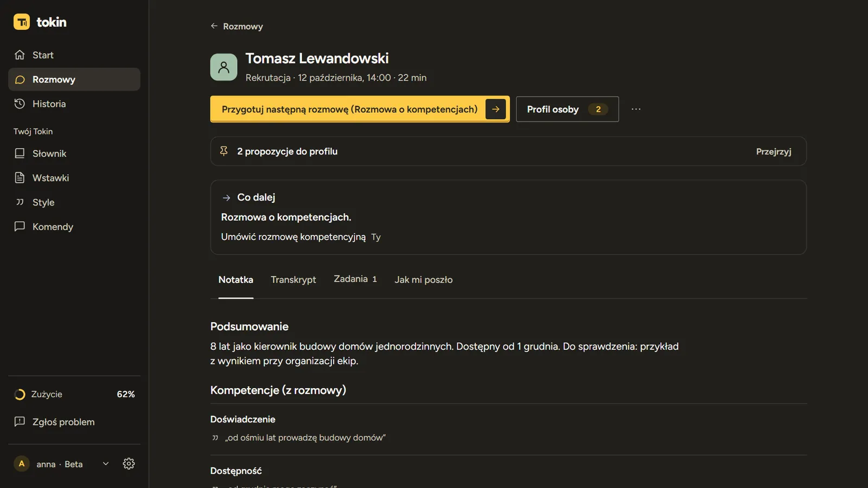Go to Historia in the sidebar
Screen dimensions: 868x488
tap(74, 104)
